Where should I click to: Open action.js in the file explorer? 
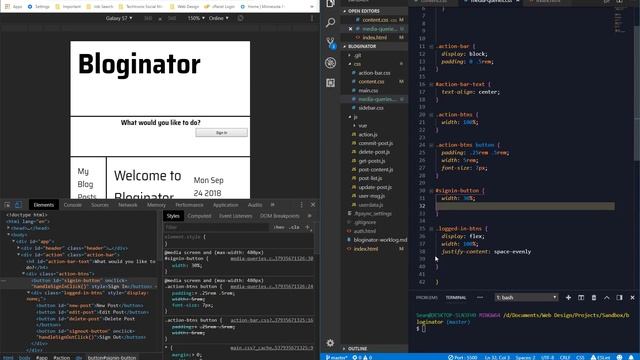[x=368, y=135]
